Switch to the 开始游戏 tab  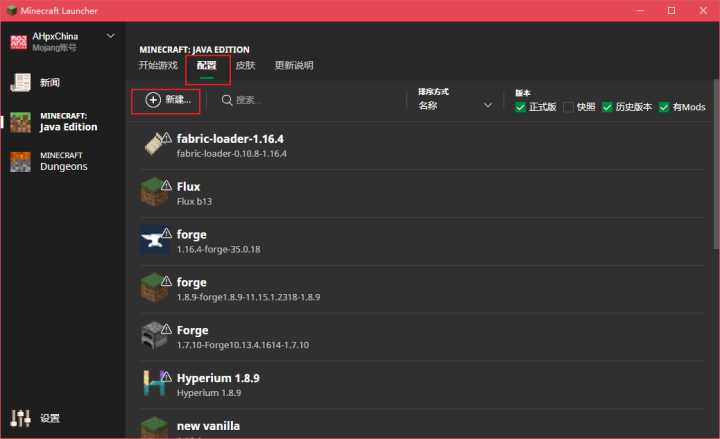tap(158, 66)
